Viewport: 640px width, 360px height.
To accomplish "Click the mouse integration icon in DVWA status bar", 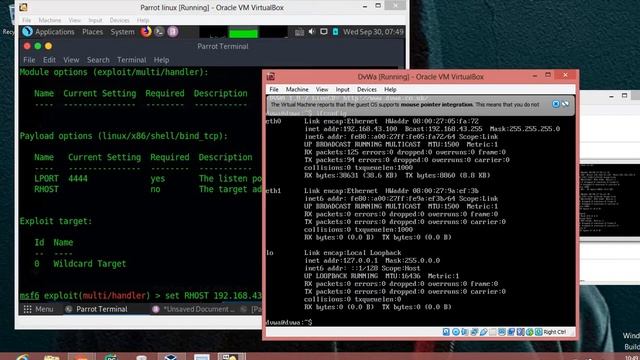I will click(x=530, y=332).
